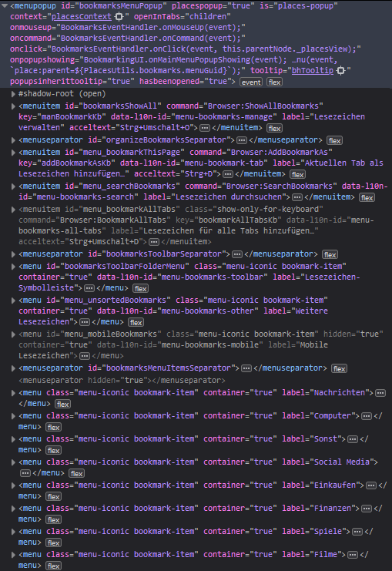Expand the Computer bookmark menu node
The width and height of the screenshot is (392, 571).
click(x=13, y=416)
